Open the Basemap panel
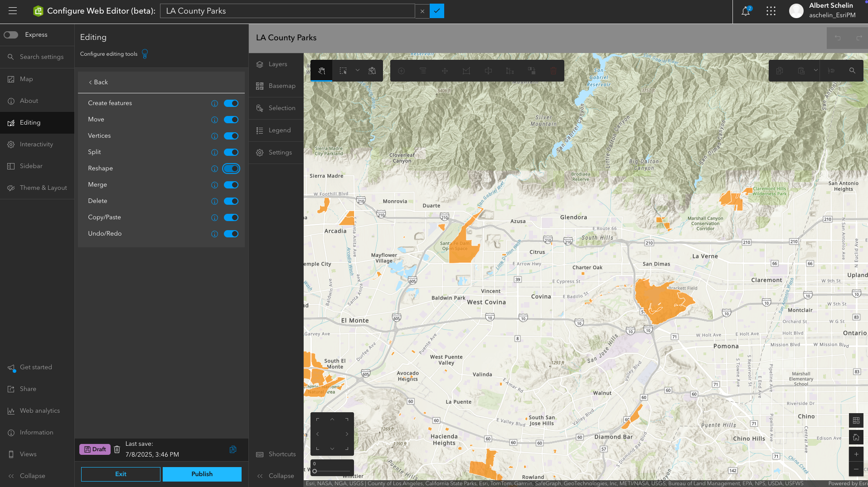The width and height of the screenshot is (868, 487). coord(276,86)
